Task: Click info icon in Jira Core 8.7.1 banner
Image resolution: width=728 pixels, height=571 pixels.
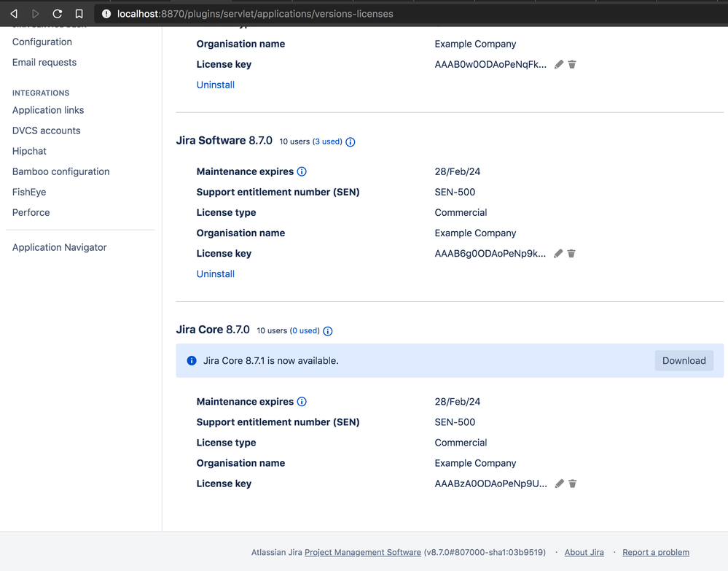Action: 191,360
